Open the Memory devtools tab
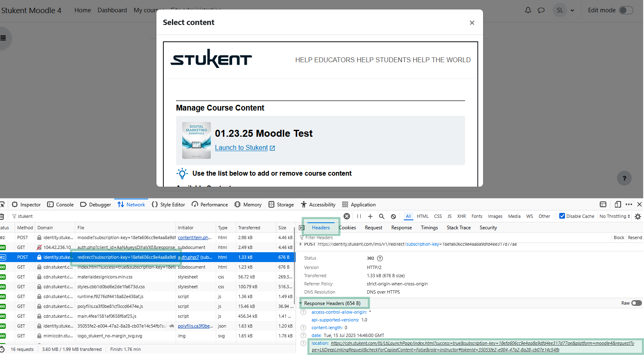This screenshot has width=644, height=355. click(248, 205)
